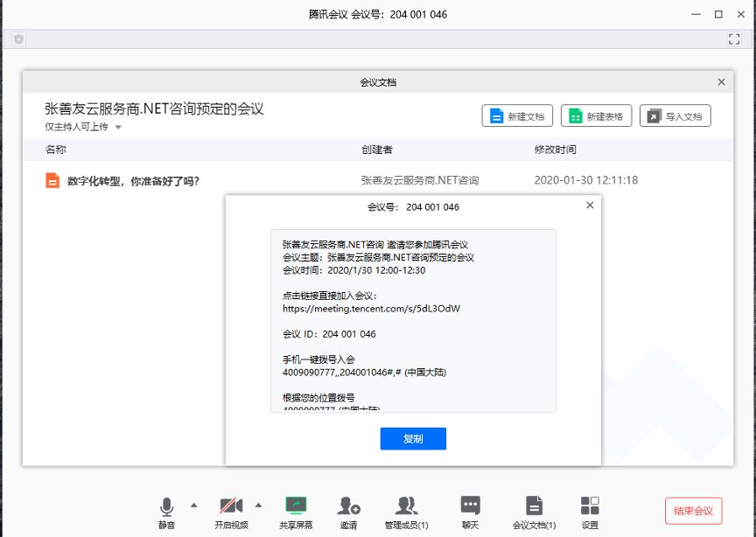Viewport: 756px width, 537px height.
Task: Expand audio options arrow beside 静音
Action: coord(194,506)
